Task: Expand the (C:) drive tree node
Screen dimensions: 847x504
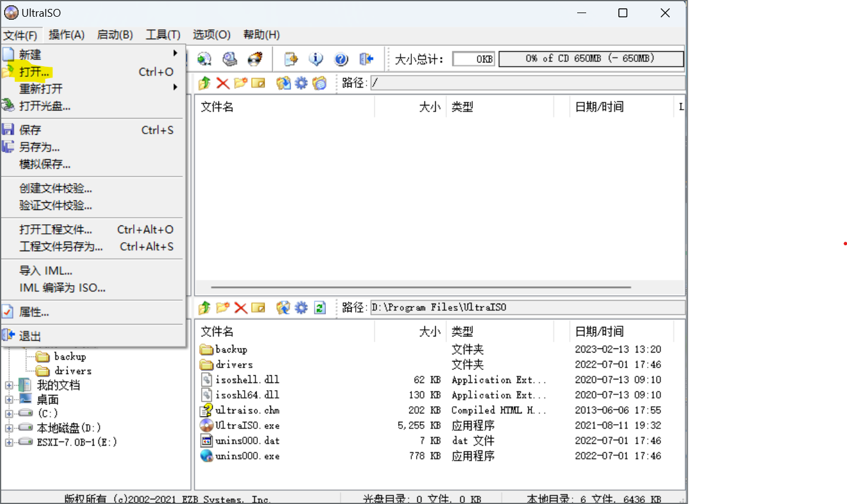Action: (9, 413)
